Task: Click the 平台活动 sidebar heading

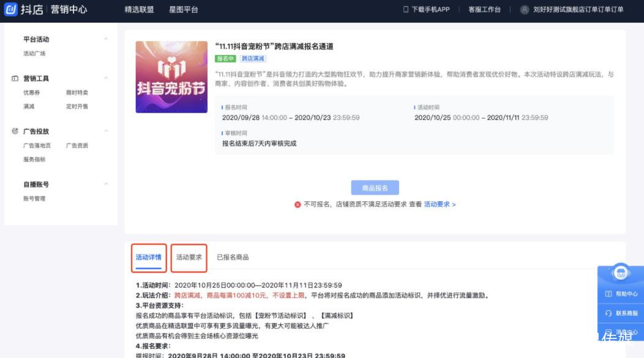Action: [36, 39]
